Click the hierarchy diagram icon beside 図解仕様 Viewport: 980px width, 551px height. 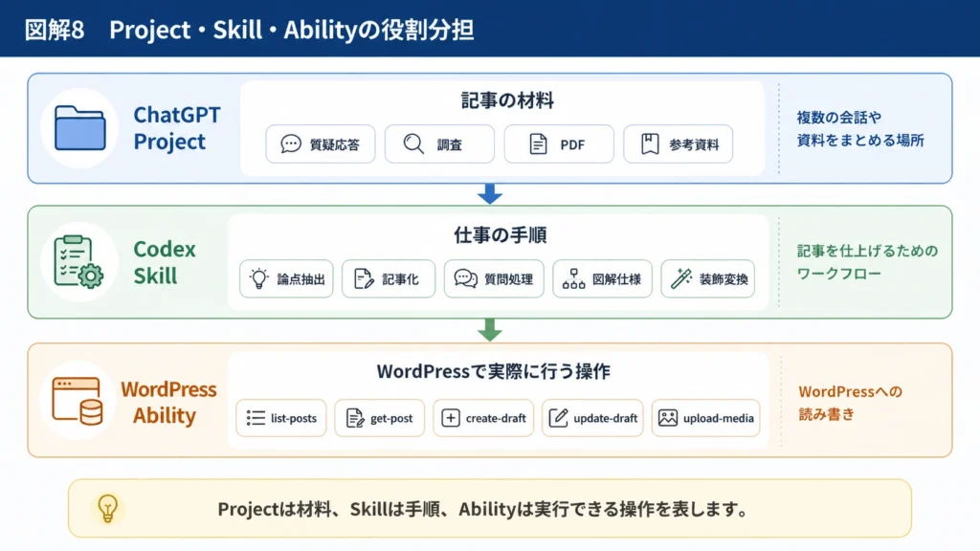(574, 278)
